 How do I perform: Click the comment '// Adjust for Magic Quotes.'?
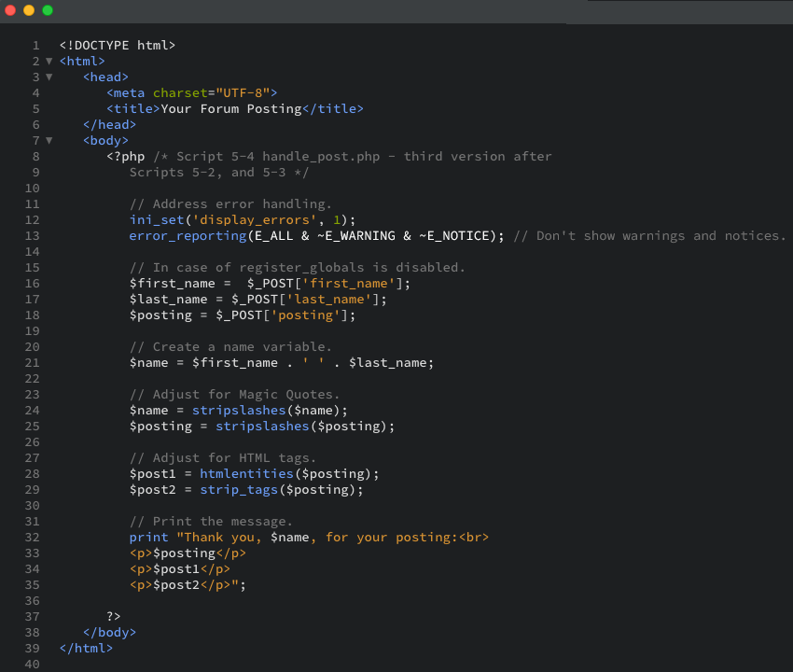pos(235,395)
